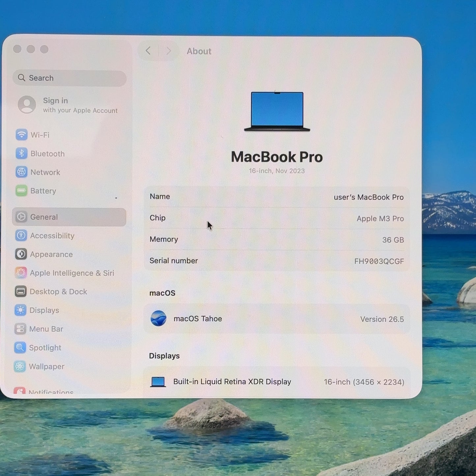Select the Network label in sidebar

tap(45, 172)
